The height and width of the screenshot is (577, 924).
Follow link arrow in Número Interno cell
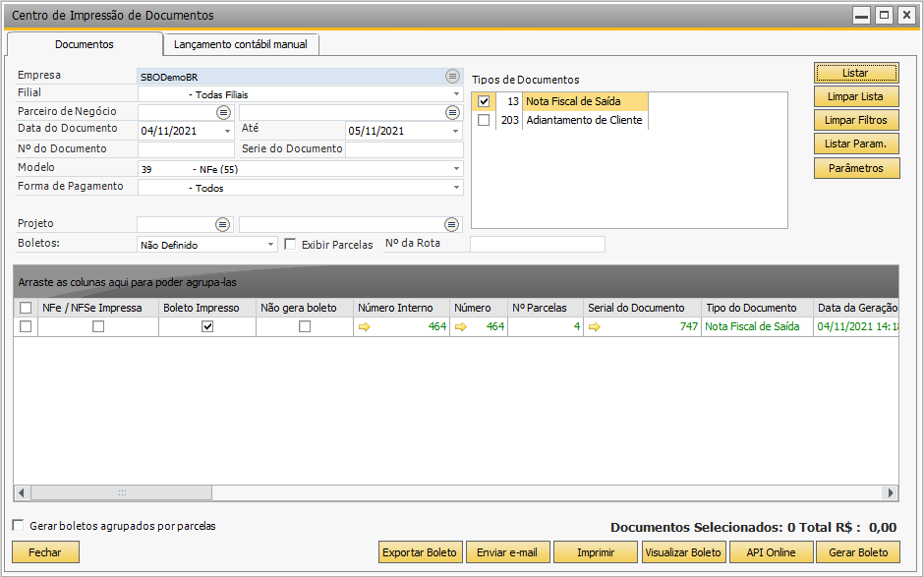tap(364, 326)
